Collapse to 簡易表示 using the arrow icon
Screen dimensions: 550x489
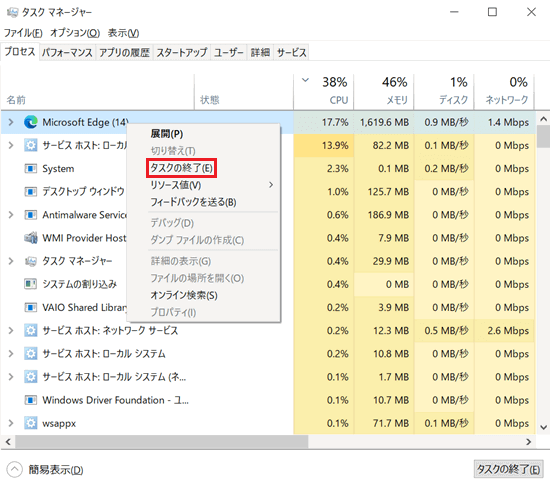[14, 469]
